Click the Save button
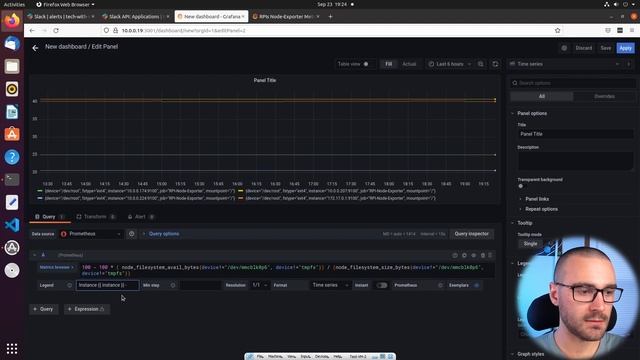This screenshot has width=640, height=360. (x=606, y=48)
